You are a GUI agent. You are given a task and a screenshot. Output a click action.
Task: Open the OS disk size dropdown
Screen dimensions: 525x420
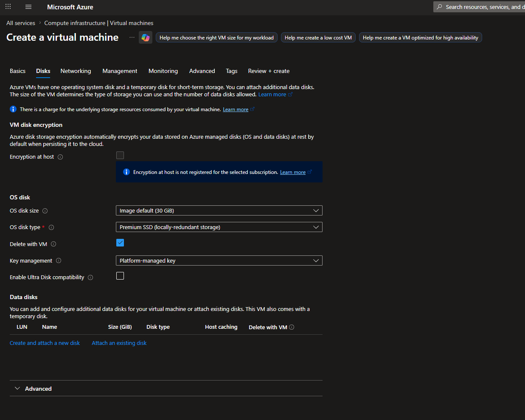(219, 210)
